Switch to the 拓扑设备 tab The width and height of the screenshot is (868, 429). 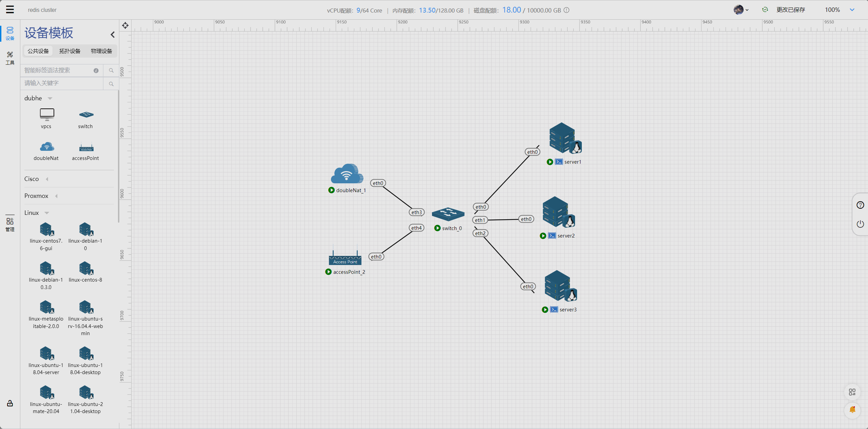pos(70,51)
